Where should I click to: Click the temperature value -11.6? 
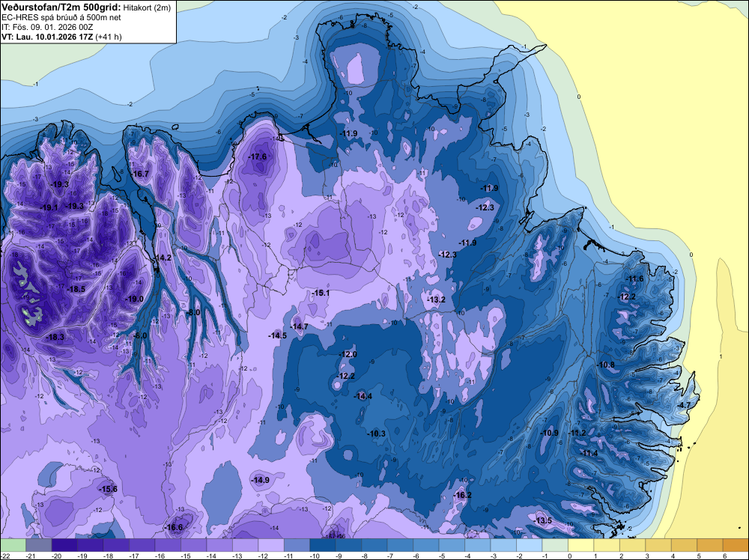point(635,279)
